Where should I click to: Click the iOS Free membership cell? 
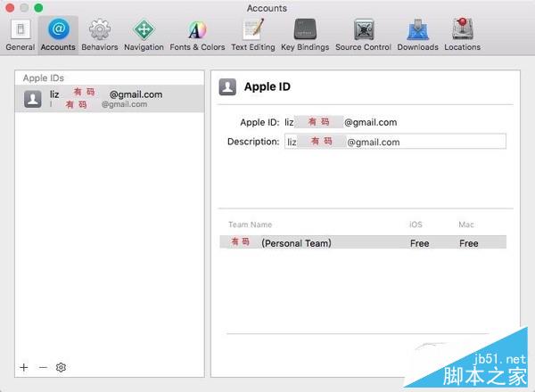point(420,243)
